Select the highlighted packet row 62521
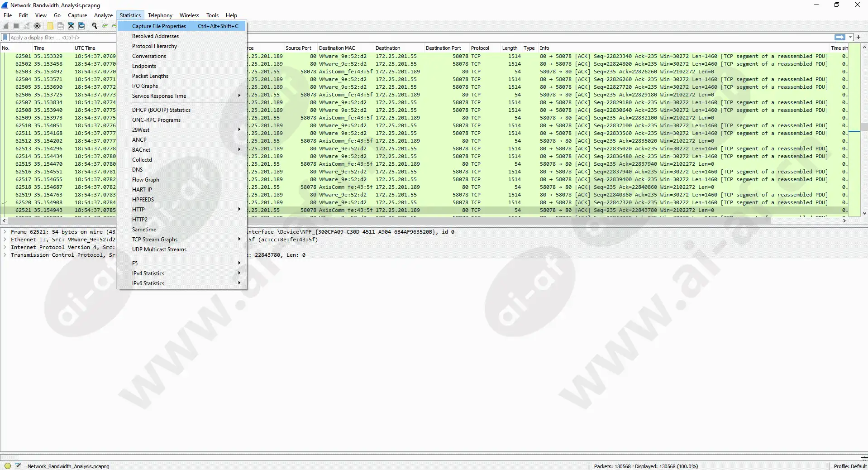Screen dimensions: 868x470 (424, 210)
